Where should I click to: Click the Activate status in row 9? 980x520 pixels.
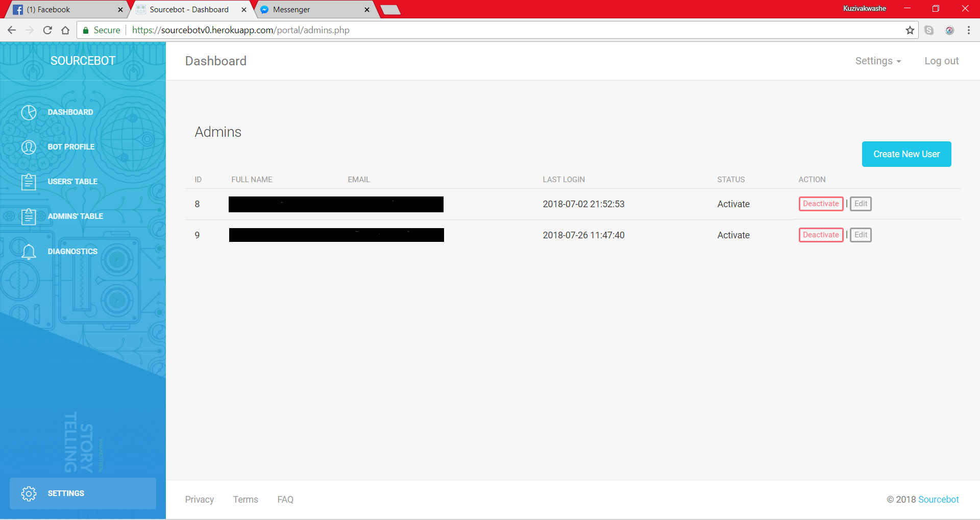[733, 235]
